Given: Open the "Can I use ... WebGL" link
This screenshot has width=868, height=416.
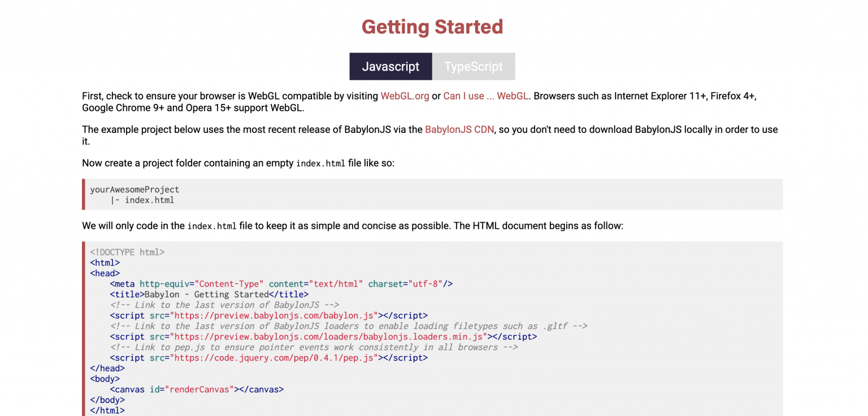Looking at the screenshot, I should [485, 96].
